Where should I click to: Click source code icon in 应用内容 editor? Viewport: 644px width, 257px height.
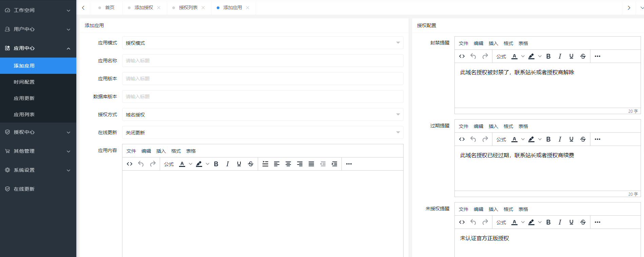[130, 164]
